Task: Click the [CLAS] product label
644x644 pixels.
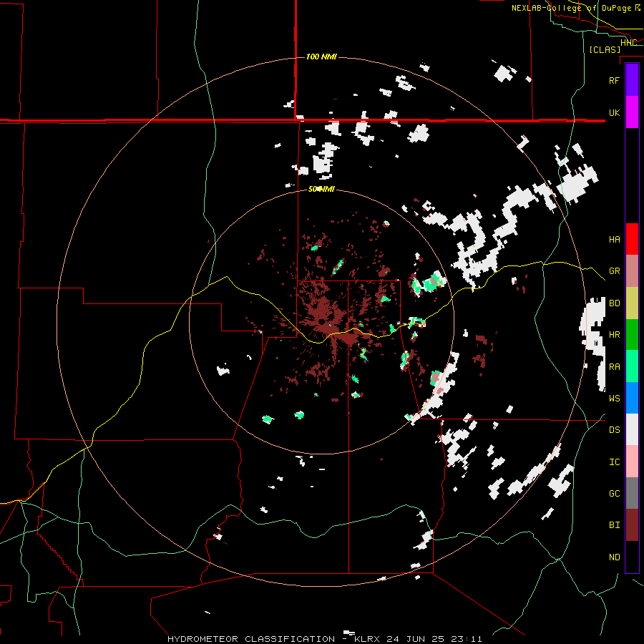Action: point(605,49)
